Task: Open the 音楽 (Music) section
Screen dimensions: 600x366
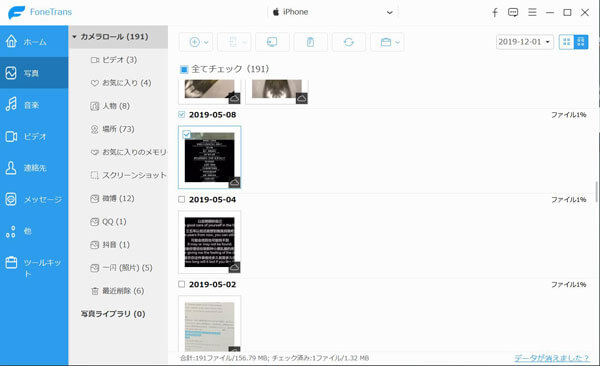Action: coord(34,105)
